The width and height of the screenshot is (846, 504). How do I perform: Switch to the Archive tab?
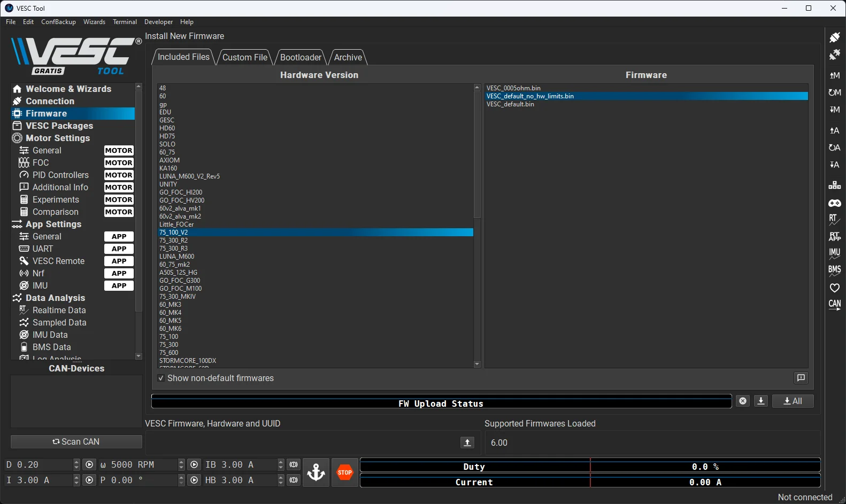click(348, 57)
